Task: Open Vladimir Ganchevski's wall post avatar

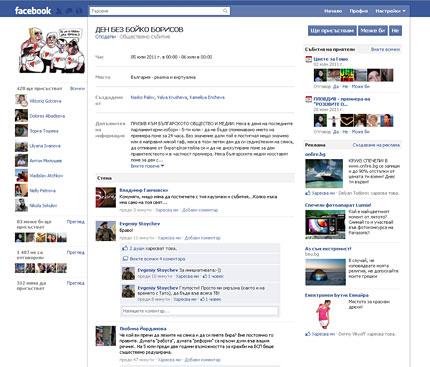Action: (106, 197)
